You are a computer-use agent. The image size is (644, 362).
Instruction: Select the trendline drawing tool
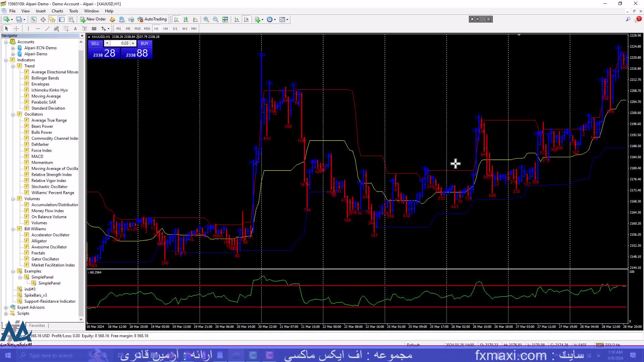pyautogui.click(x=47, y=28)
